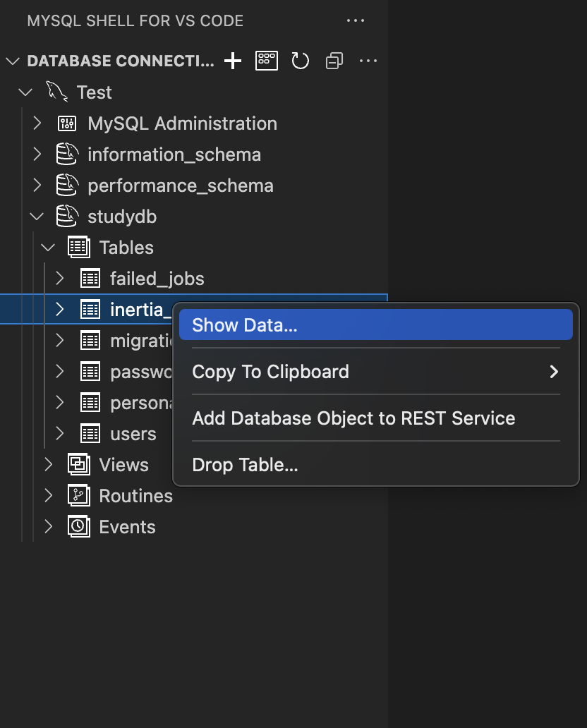
Task: Open MySQL Shell panel more actions
Action: 356,20
